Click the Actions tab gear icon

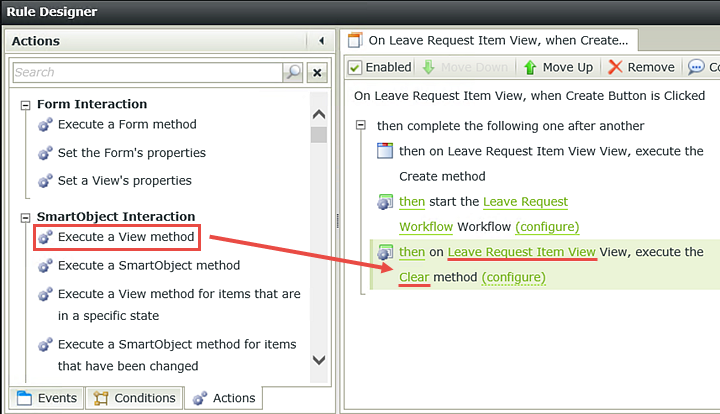(199, 398)
